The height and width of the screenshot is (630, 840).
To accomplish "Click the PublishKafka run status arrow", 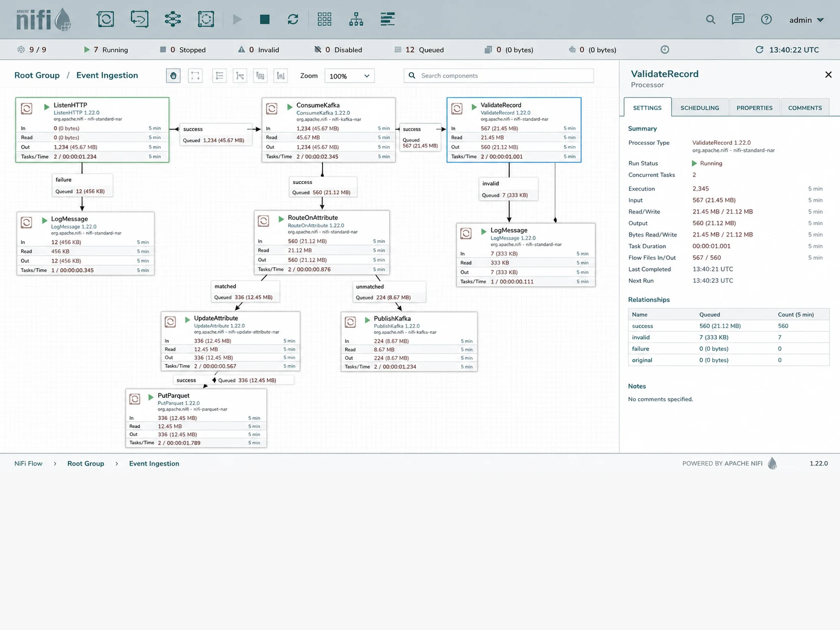I will pyautogui.click(x=367, y=320).
